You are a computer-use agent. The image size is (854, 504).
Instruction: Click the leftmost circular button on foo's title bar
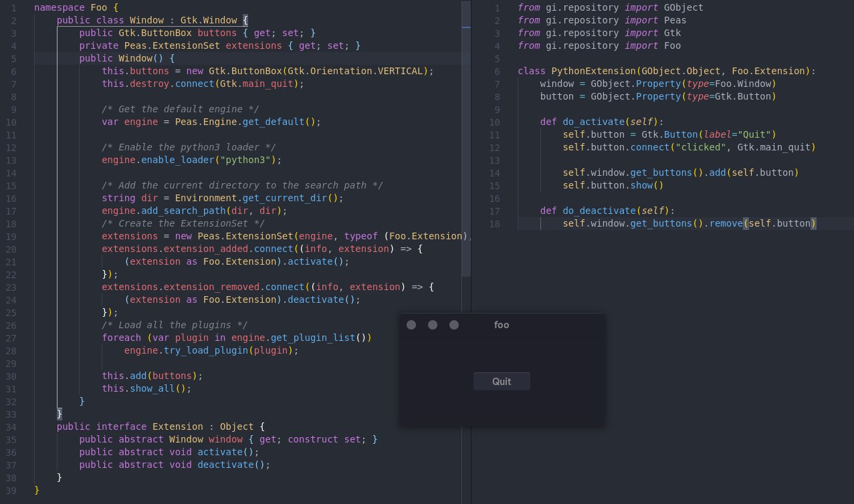point(411,325)
